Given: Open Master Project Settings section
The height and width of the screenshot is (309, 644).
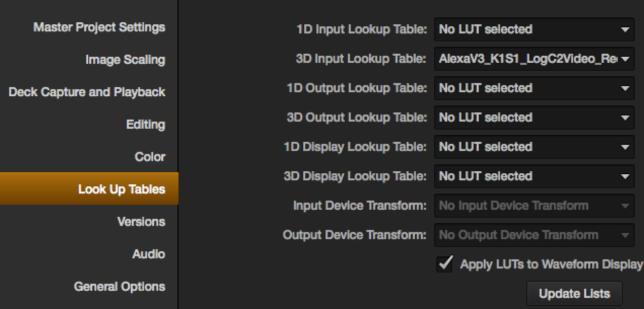Looking at the screenshot, I should (99, 27).
